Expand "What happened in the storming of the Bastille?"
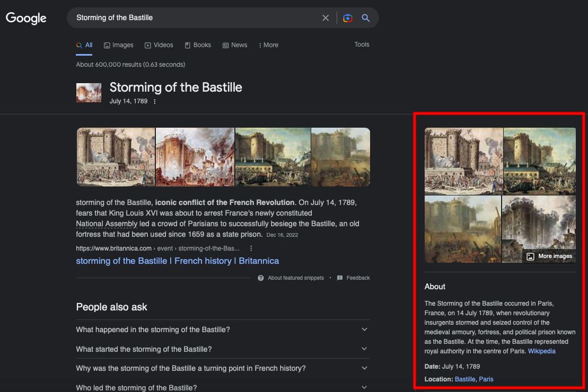This screenshot has width=588, height=392. [x=223, y=329]
